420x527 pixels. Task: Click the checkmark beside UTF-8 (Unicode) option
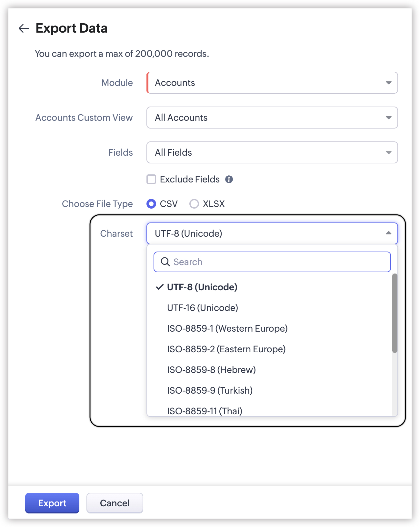click(160, 287)
